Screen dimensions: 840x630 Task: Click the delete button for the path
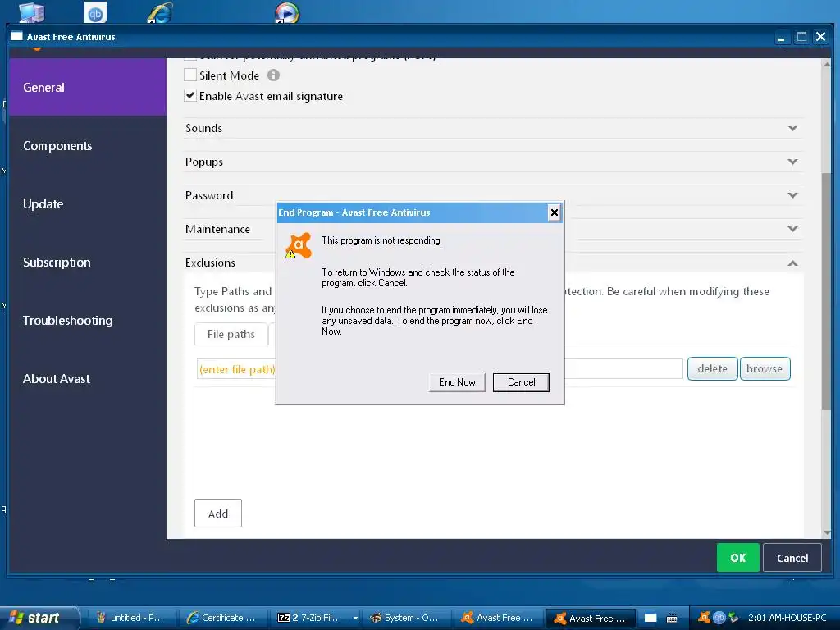[x=713, y=368]
